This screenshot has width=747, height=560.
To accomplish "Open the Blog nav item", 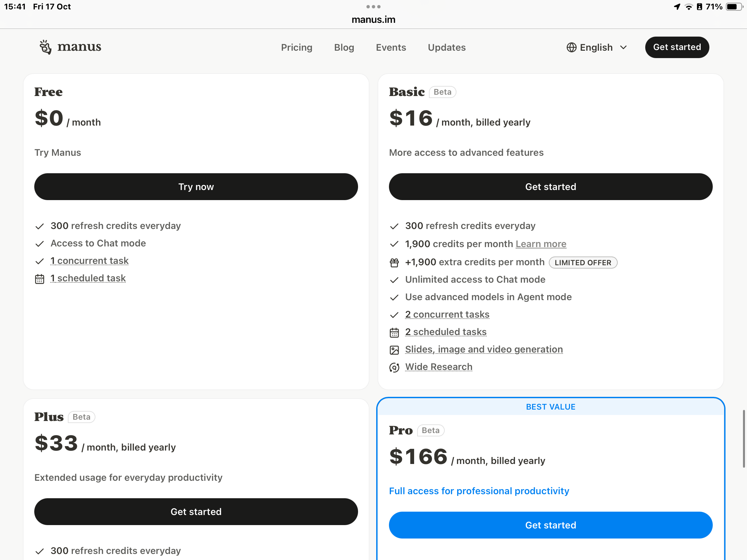I will coord(344,47).
